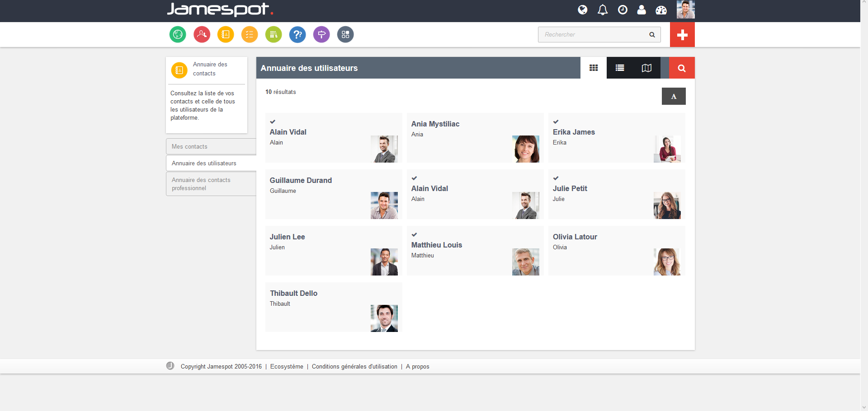Open the orange task list icon

[250, 34]
